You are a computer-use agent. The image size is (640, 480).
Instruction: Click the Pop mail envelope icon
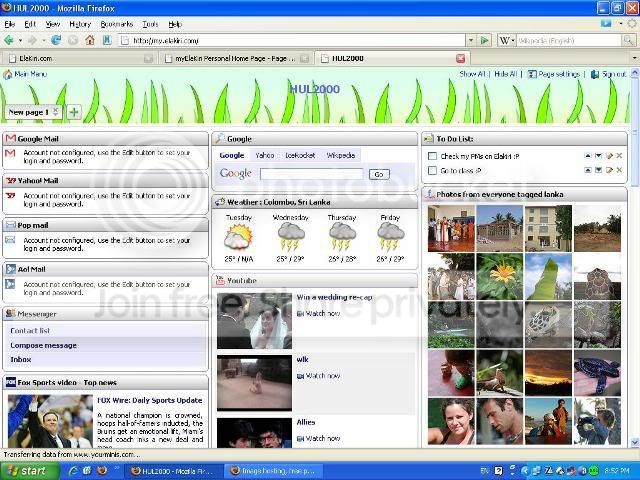point(11,225)
